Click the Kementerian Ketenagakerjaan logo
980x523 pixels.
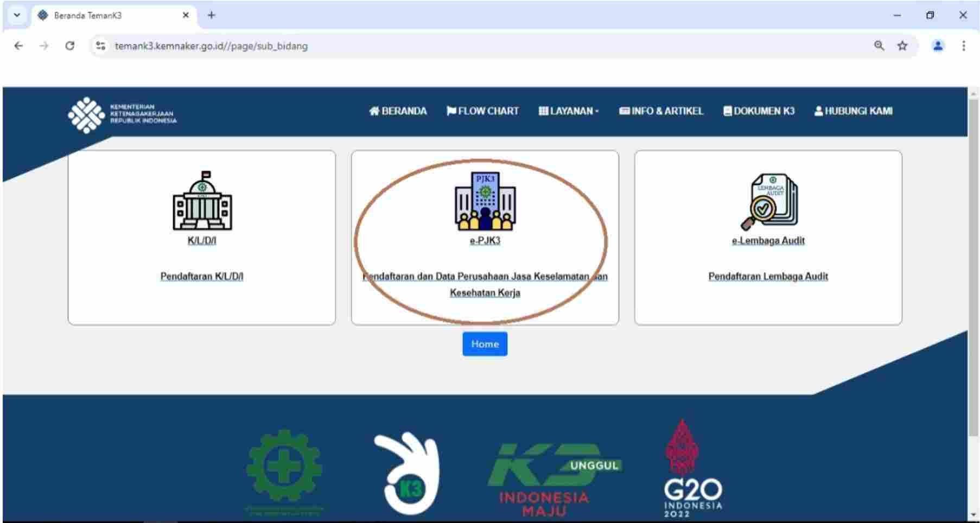click(122, 114)
